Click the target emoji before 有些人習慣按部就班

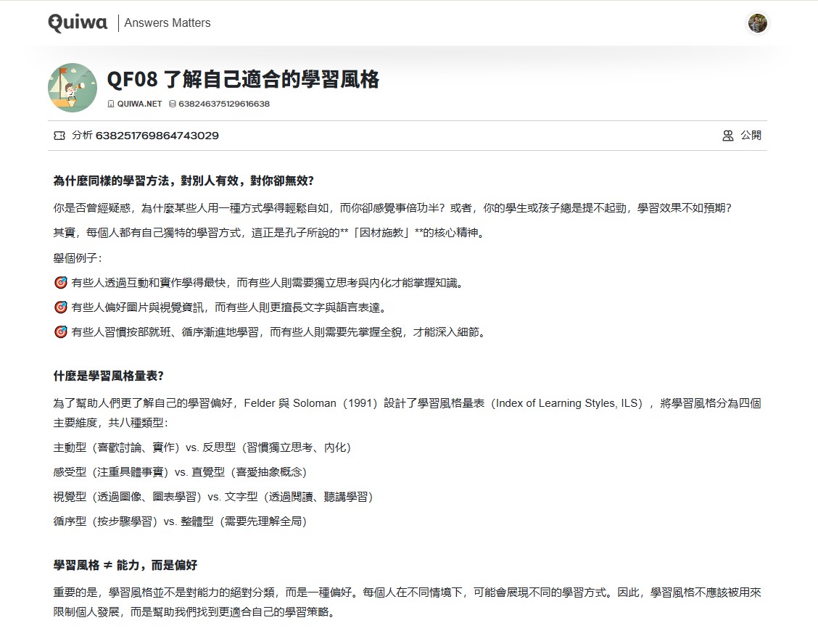pos(60,332)
